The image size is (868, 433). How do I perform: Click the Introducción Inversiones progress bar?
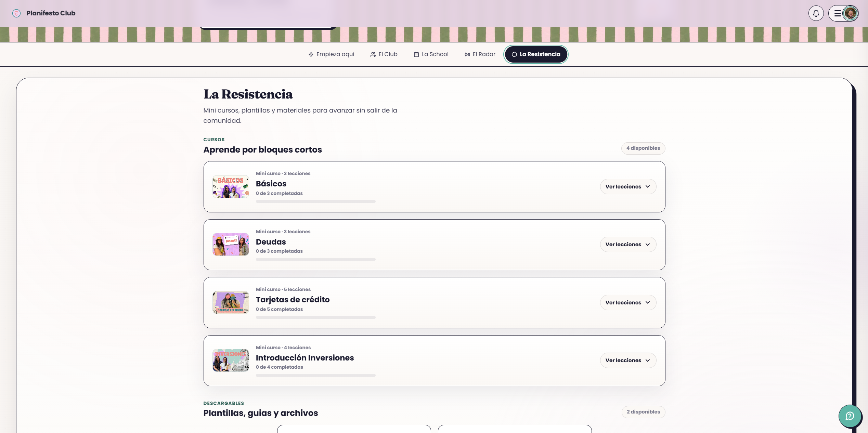pyautogui.click(x=316, y=376)
